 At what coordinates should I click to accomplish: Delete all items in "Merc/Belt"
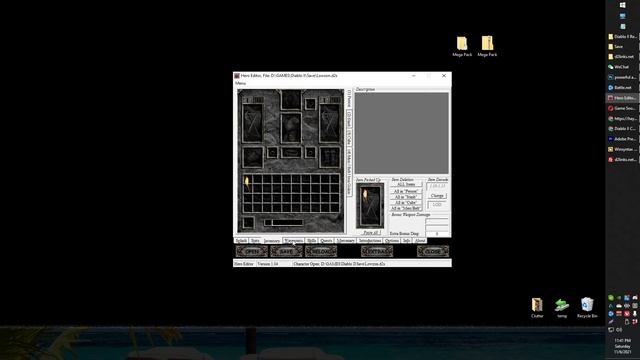(x=406, y=208)
